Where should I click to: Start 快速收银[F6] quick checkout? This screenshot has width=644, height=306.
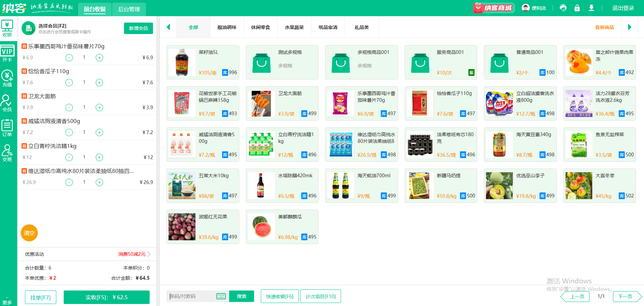click(x=280, y=296)
